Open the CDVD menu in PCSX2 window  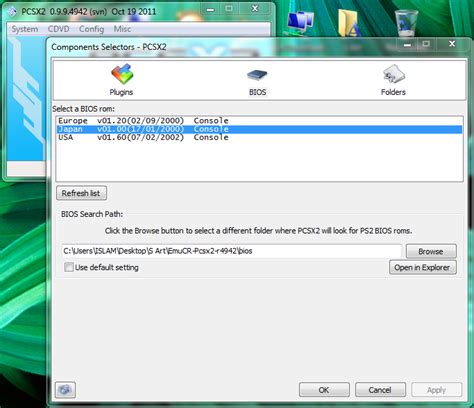pyautogui.click(x=59, y=29)
